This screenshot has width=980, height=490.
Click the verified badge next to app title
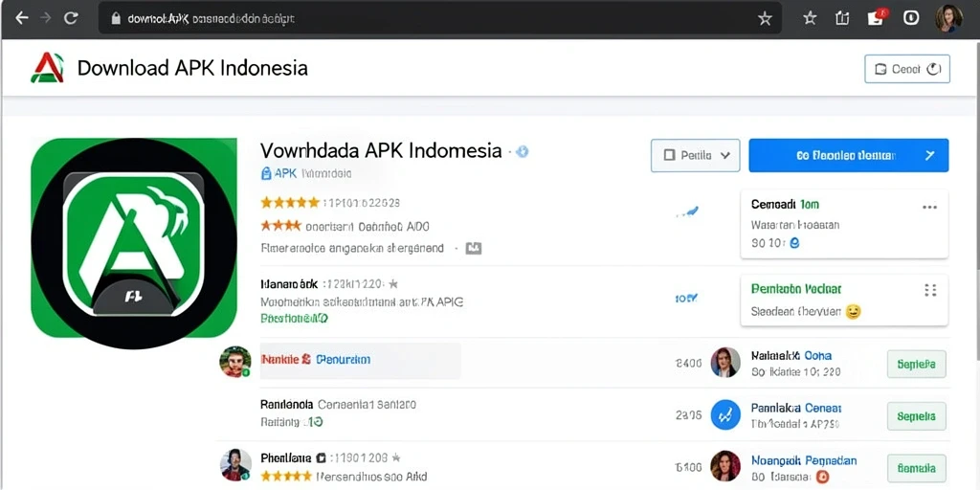click(523, 151)
